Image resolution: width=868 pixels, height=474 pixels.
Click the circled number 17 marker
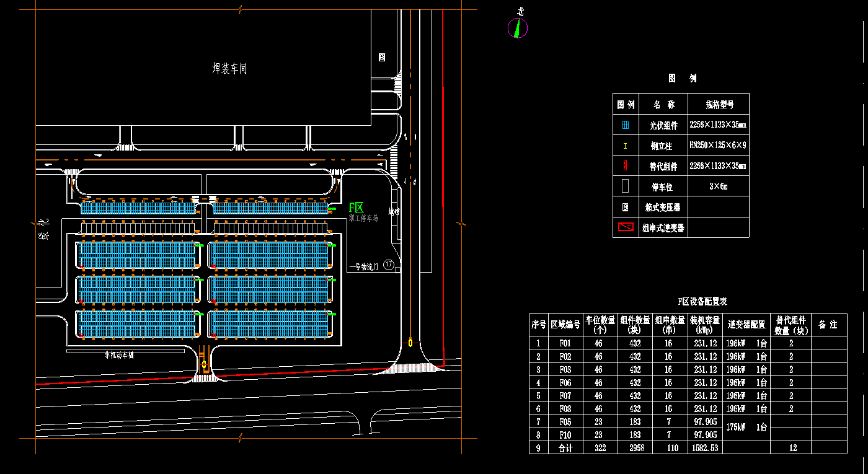click(x=389, y=265)
